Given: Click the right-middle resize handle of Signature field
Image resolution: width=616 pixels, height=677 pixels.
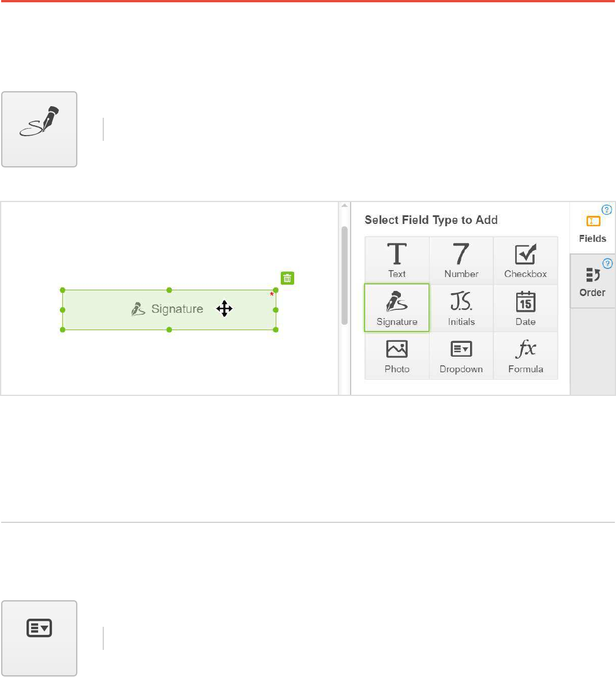Looking at the screenshot, I should click(x=276, y=310).
